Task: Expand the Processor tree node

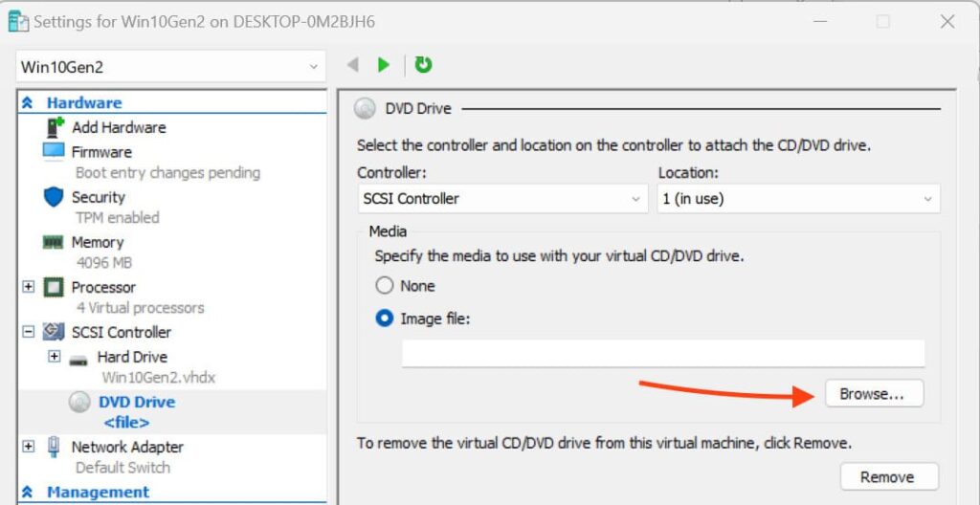Action: pos(28,287)
